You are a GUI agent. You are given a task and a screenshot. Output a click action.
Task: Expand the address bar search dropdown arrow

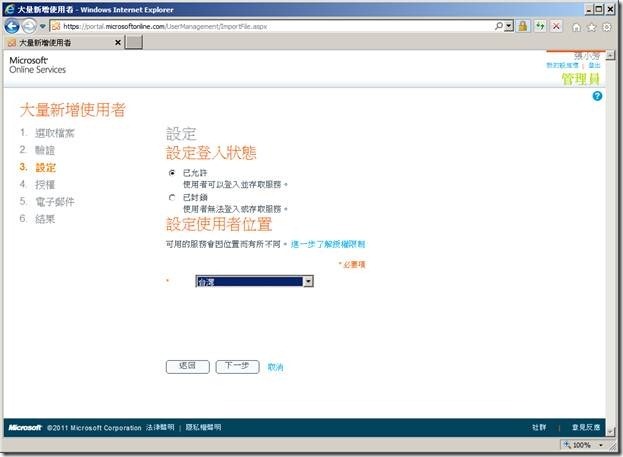509,26
